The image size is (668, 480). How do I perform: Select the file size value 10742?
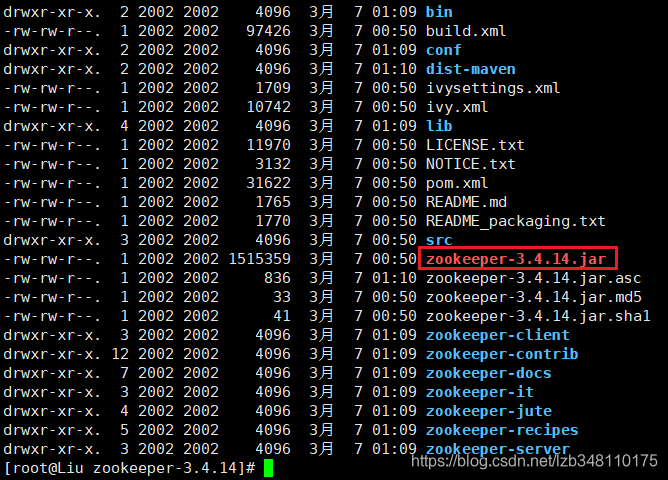coord(269,107)
